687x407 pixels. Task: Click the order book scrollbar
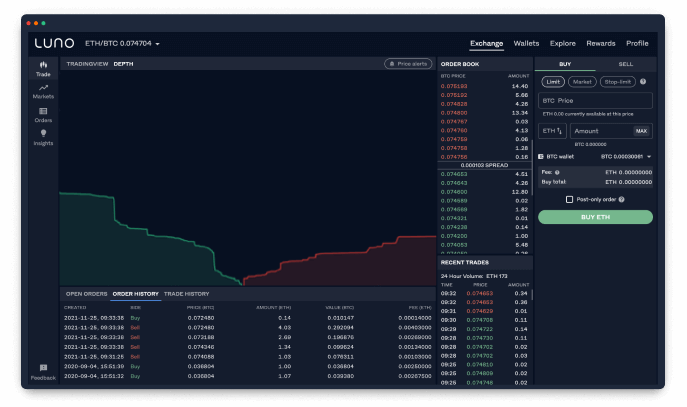(532, 167)
